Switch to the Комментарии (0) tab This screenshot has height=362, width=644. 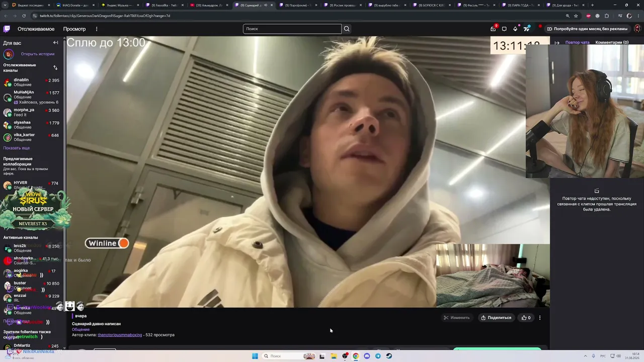click(612, 43)
